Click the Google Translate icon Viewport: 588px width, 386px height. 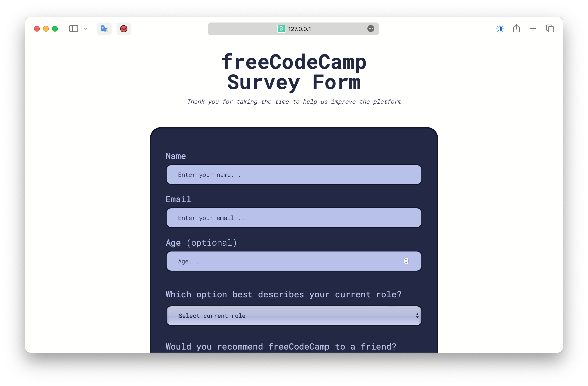104,28
